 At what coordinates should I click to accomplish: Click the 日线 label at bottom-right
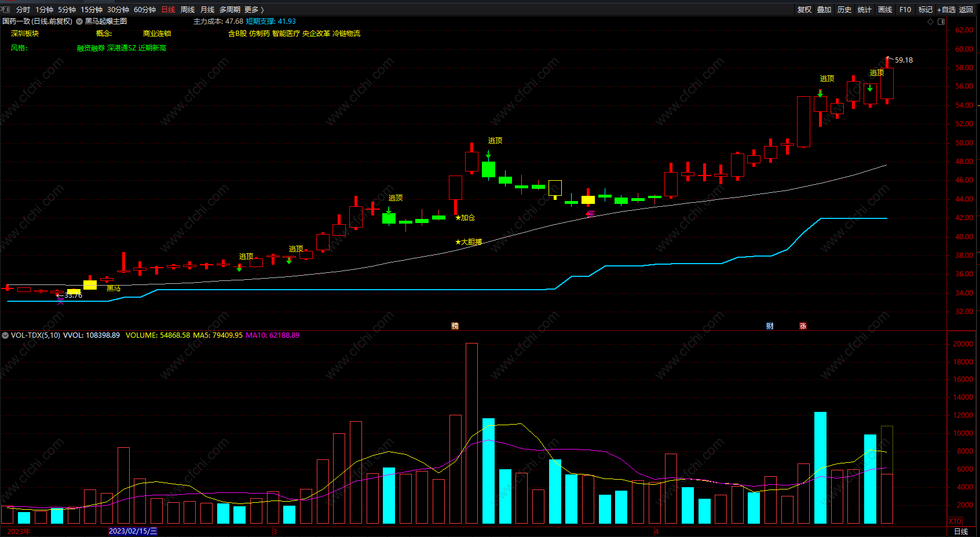[x=961, y=532]
